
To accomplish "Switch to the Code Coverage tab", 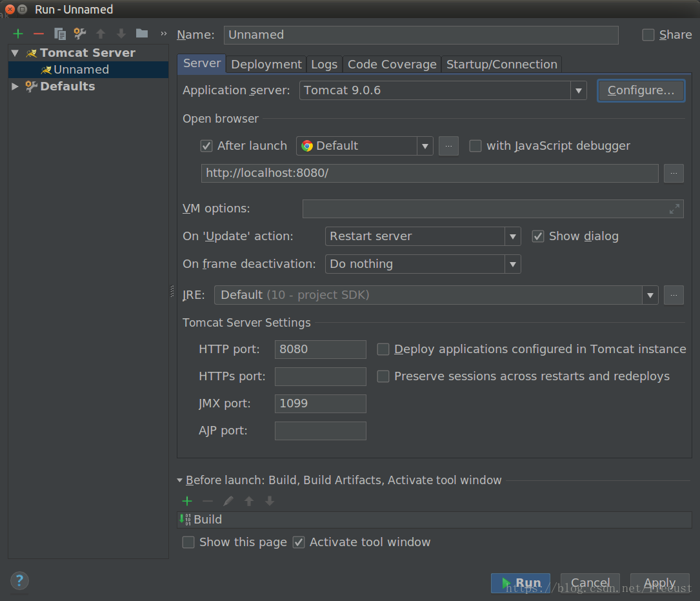I will pyautogui.click(x=392, y=65).
